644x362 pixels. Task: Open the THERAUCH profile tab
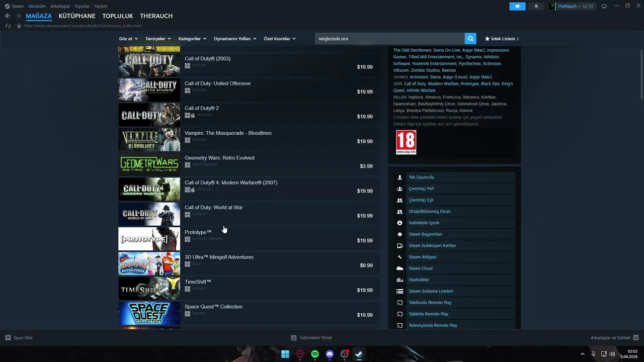[x=156, y=16]
